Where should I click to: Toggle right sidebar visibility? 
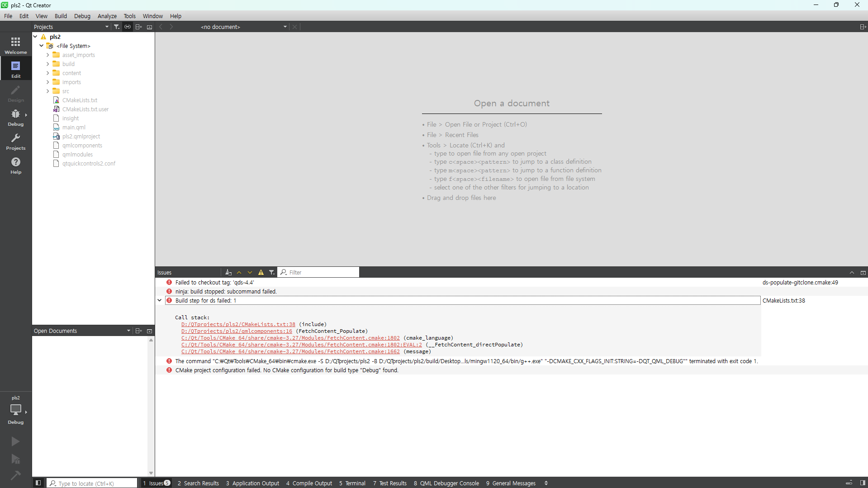863,483
